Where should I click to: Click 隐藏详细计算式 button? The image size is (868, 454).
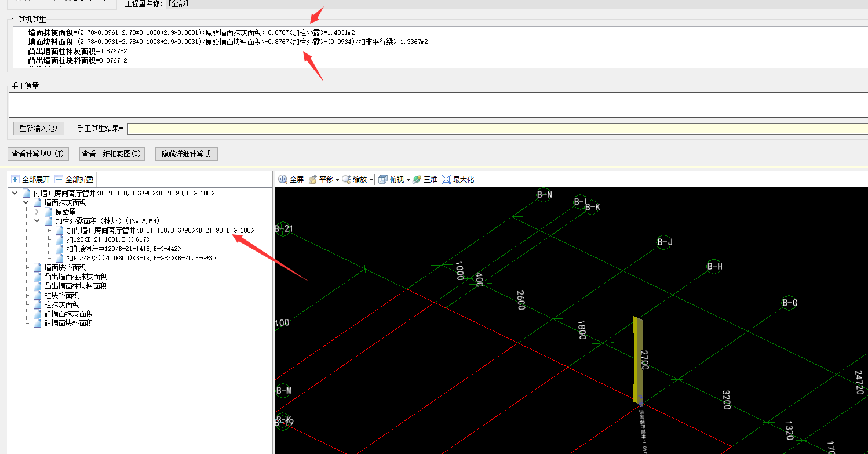pos(186,154)
